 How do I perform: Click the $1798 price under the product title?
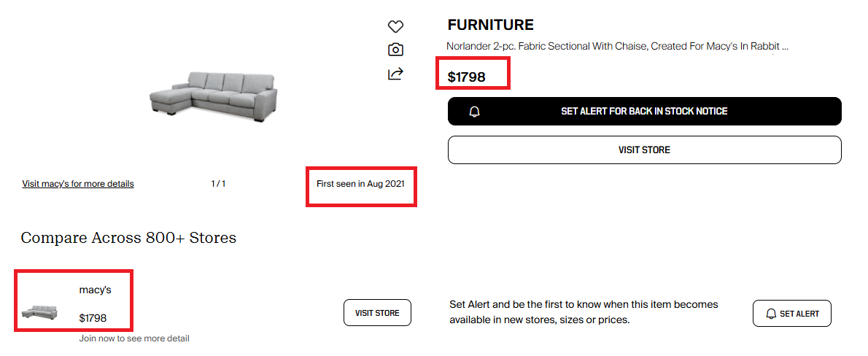click(x=467, y=76)
